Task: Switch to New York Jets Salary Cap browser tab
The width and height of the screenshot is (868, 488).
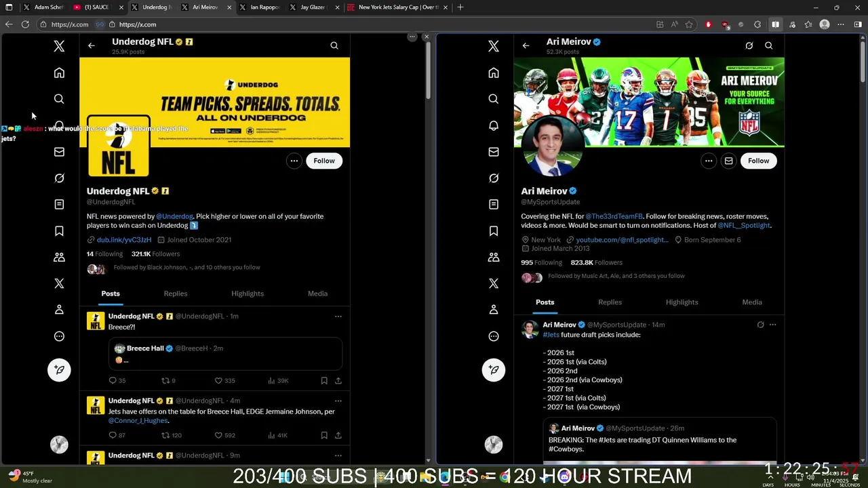Action: pos(398,7)
